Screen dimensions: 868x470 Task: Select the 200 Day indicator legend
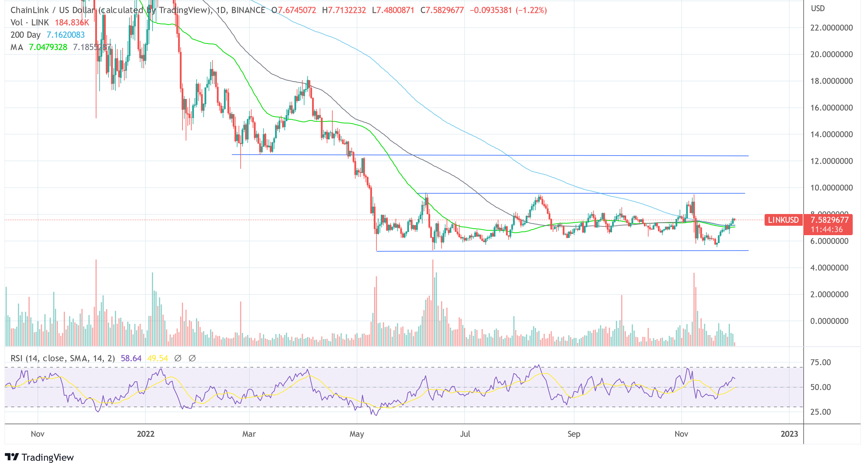[x=25, y=35]
